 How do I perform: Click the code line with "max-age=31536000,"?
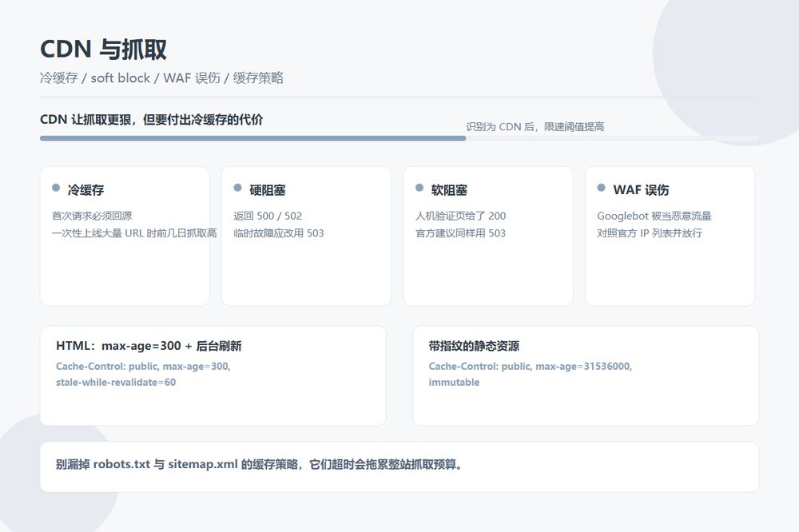click(531, 367)
